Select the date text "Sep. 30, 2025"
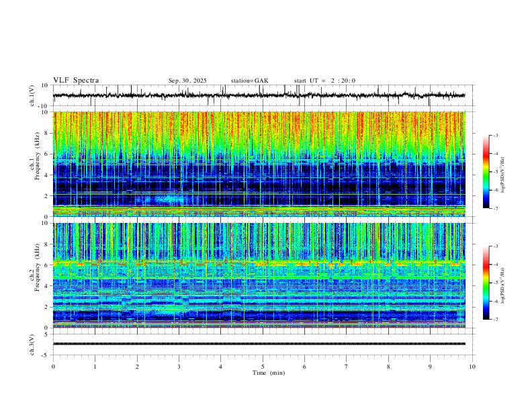 [x=187, y=81]
